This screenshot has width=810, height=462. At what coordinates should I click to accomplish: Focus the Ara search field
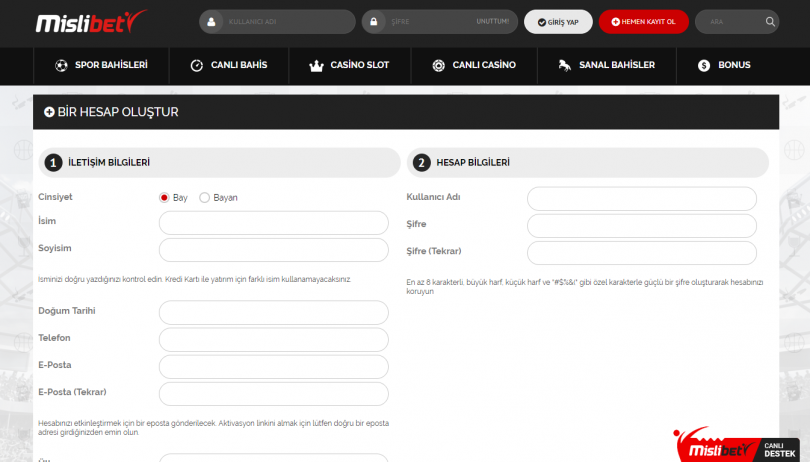[736, 22]
